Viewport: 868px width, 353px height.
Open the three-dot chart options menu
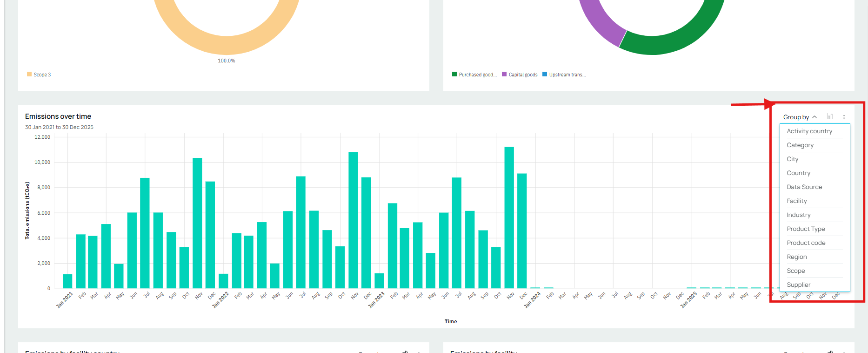click(x=844, y=117)
